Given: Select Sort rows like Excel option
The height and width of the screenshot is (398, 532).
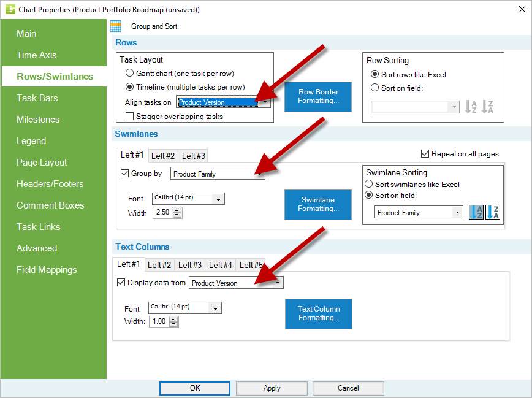Looking at the screenshot, I should coord(374,74).
